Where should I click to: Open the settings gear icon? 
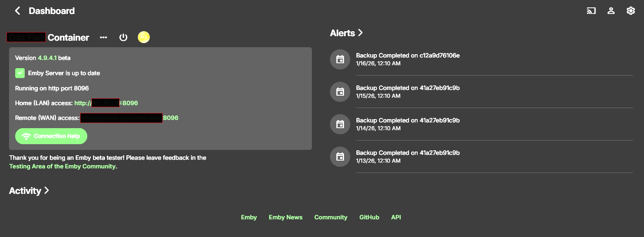tap(630, 11)
